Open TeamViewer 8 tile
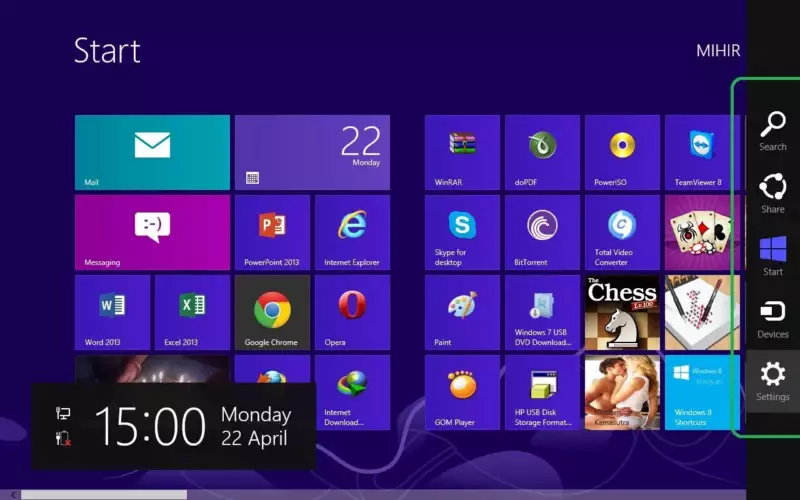Viewport: 800px width, 500px height. coord(703,152)
